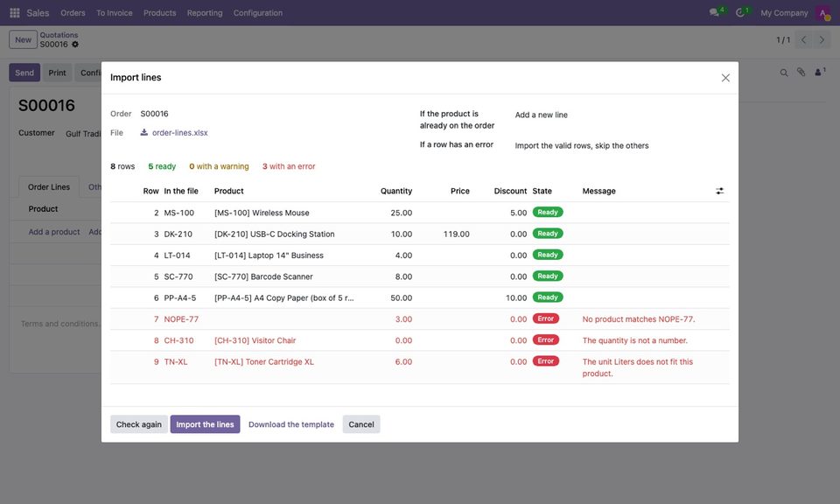Viewport: 840px width, 504px height.
Task: Open the Products menu
Action: (159, 13)
